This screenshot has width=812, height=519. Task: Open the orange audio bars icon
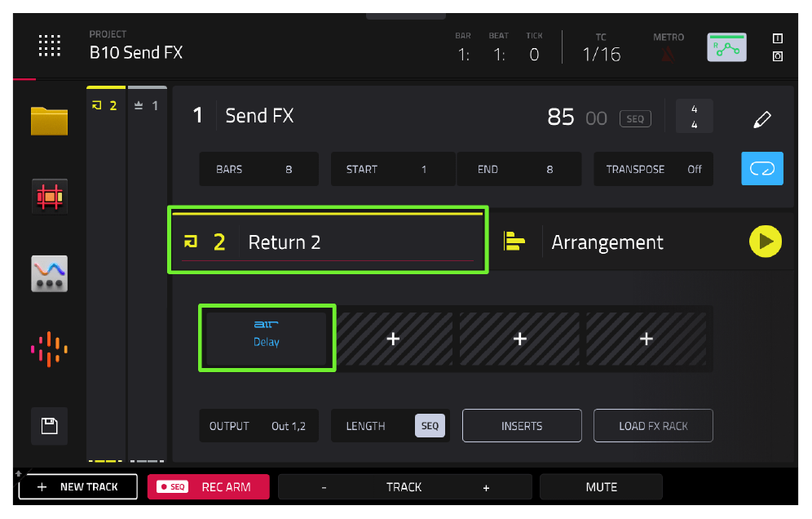(49, 349)
